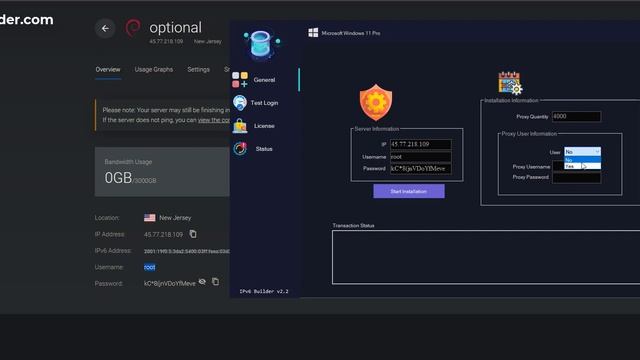Click the Windows logo icon
This screenshot has width=640, height=360.
tap(313, 33)
